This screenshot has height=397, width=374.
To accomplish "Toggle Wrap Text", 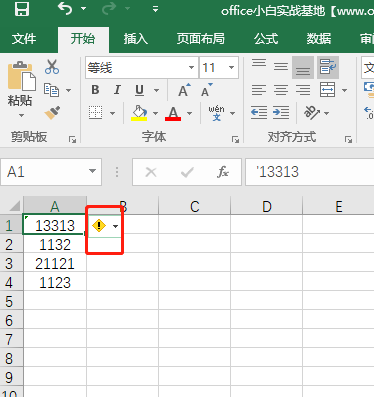I will pos(328,67).
